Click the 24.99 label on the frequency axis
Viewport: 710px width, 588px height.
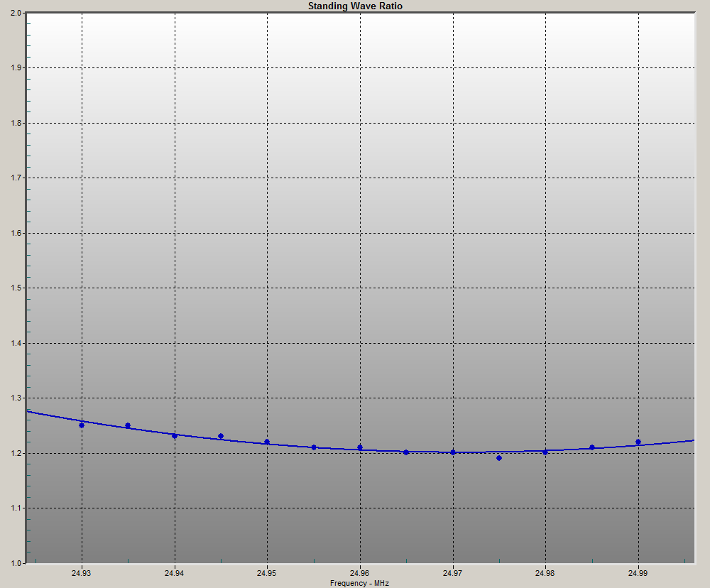(x=638, y=573)
